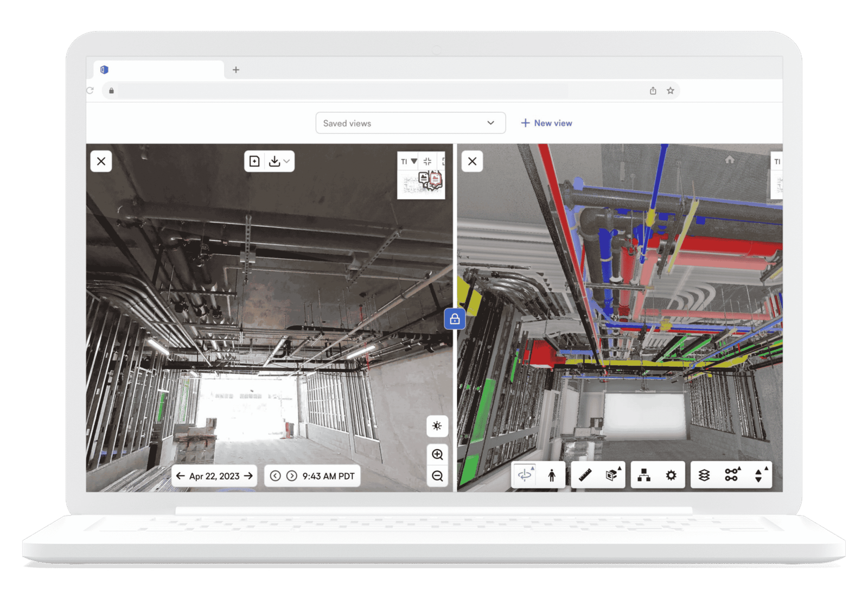Image resolution: width=868 pixels, height=599 pixels.
Task: Zoom in on the site photo
Action: tap(437, 454)
